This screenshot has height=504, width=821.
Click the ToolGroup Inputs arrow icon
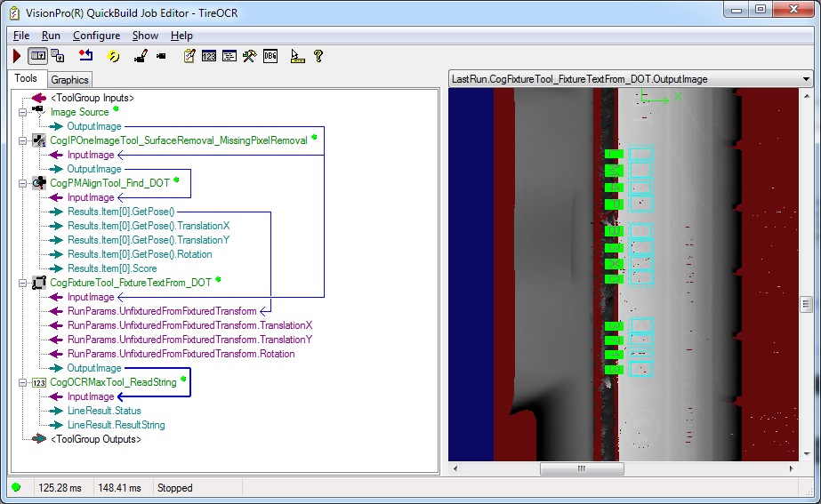coord(39,98)
